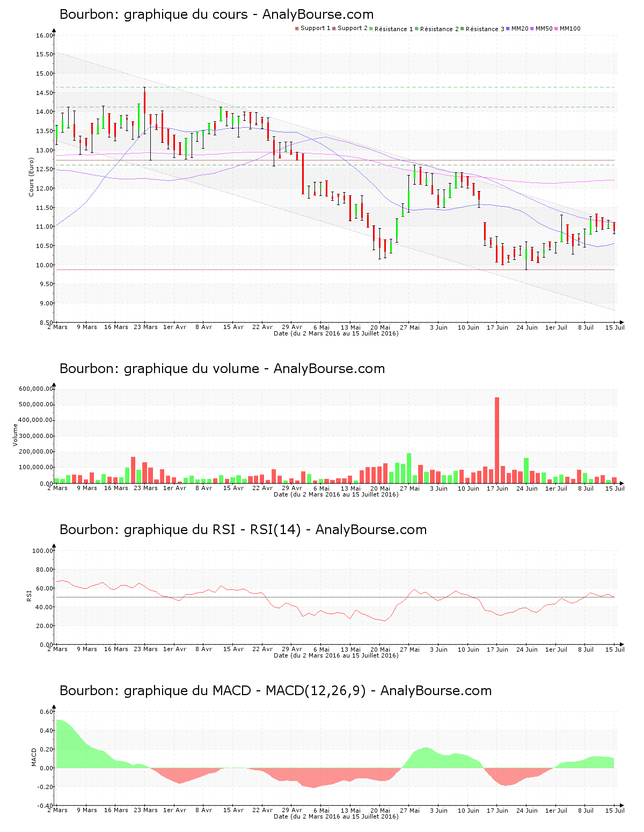Click '2 Mars' date on the price chart
Screen dimensions: 644x832
pos(57,327)
